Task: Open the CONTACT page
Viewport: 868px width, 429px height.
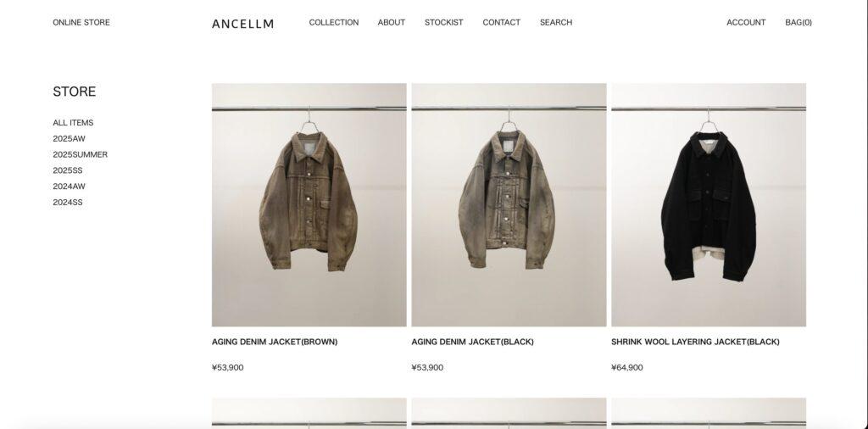Action: (x=502, y=23)
